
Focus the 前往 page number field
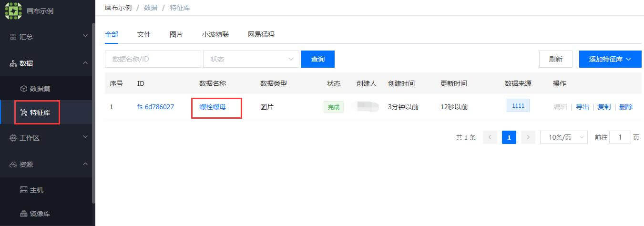coord(620,137)
